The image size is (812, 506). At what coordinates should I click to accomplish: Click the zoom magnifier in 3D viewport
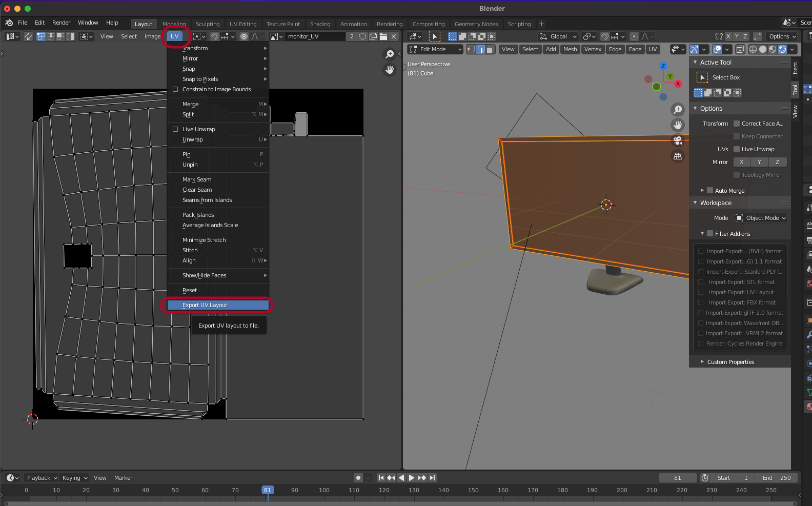[678, 110]
